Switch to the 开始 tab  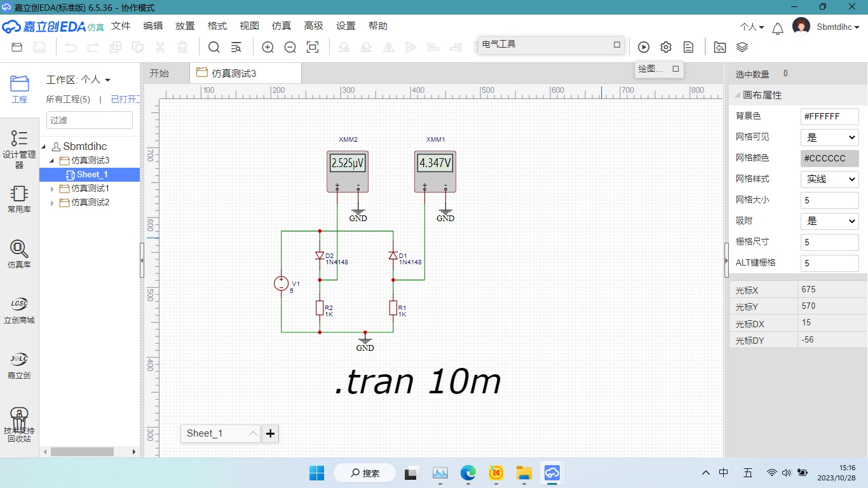click(x=159, y=74)
